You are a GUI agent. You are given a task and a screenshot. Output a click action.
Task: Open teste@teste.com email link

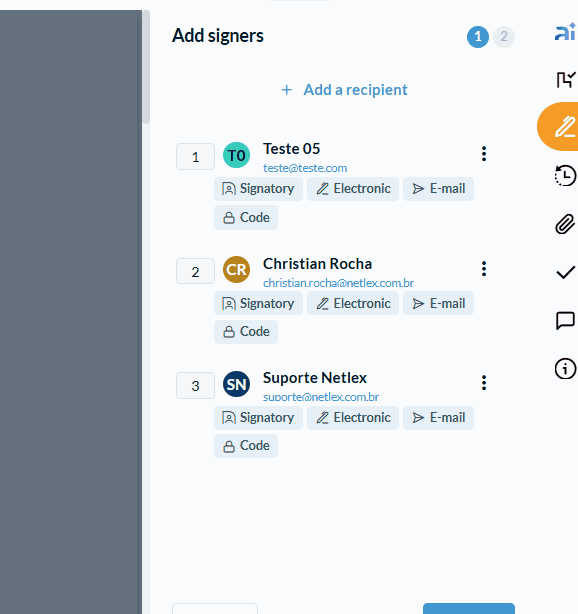(x=305, y=168)
